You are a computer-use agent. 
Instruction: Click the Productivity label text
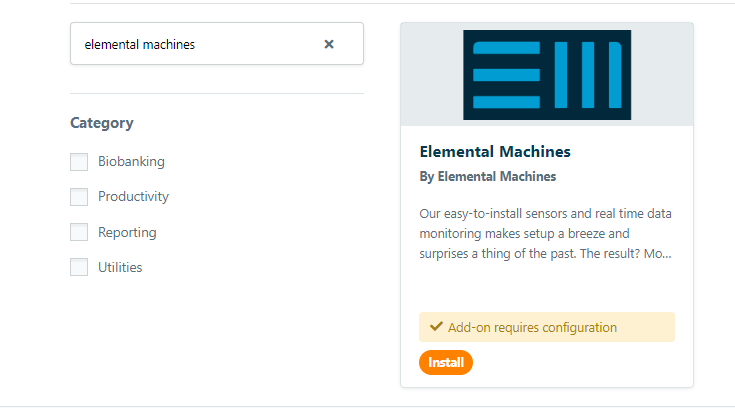133,197
